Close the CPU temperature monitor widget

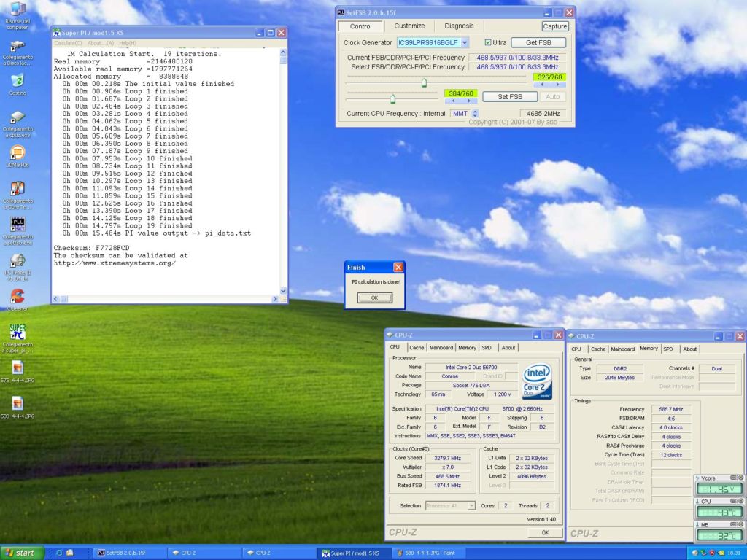tap(741, 501)
